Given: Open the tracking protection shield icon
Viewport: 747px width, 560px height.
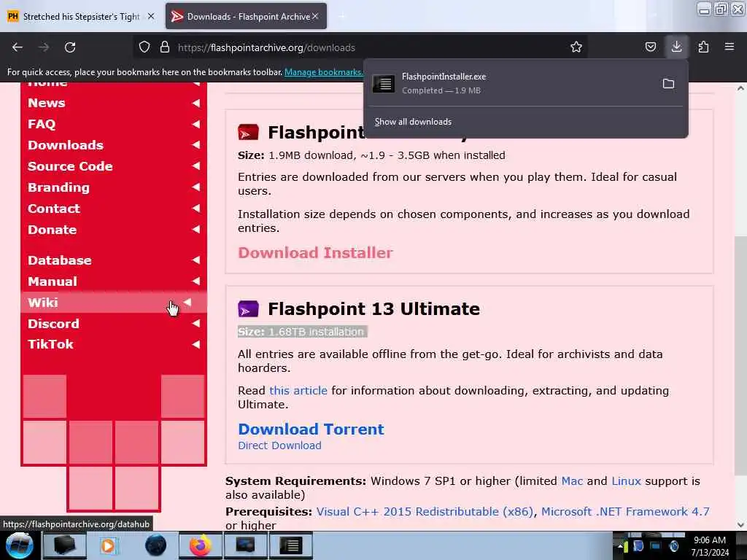Looking at the screenshot, I should 144,47.
